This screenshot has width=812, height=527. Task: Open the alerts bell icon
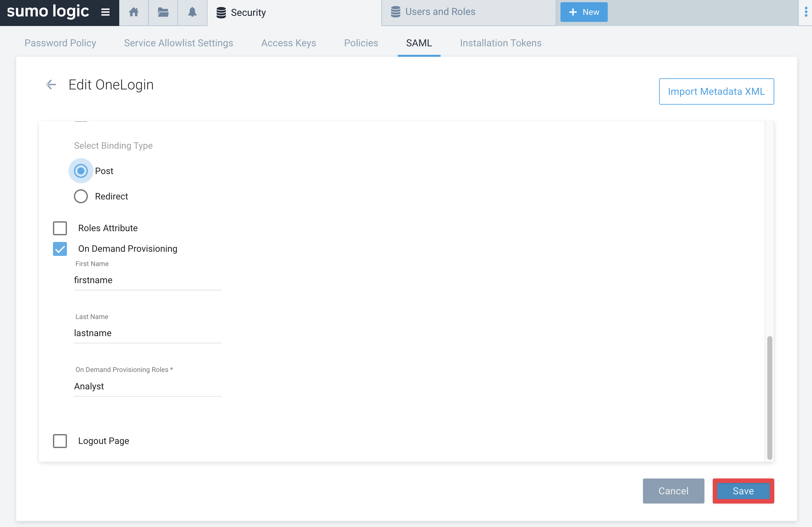pyautogui.click(x=193, y=12)
